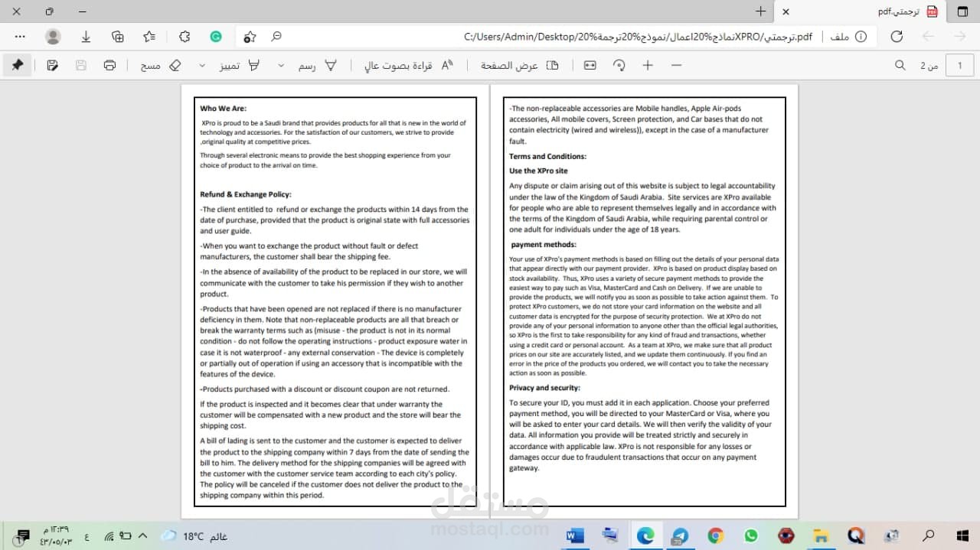
Task: Open the Downloads panel
Action: [x=86, y=37]
